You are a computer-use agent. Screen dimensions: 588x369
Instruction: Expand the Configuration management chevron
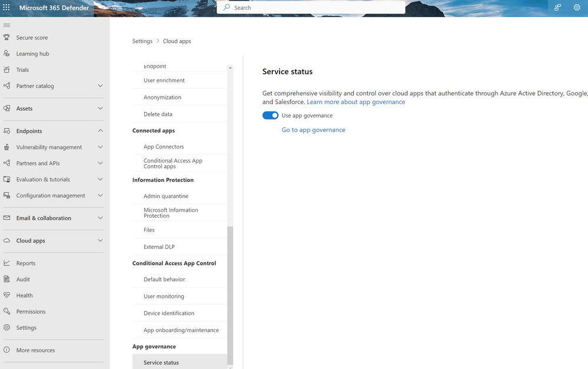(x=100, y=195)
